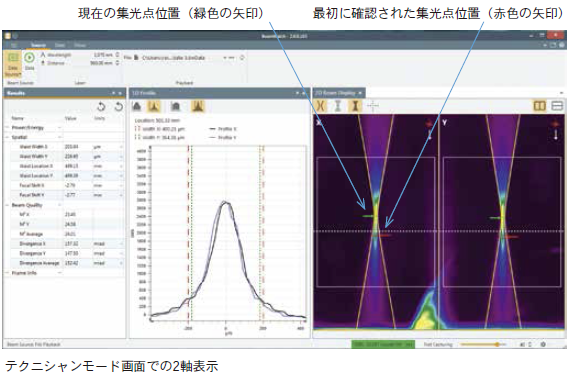Click the speaker icon in status bar

coord(522,344)
